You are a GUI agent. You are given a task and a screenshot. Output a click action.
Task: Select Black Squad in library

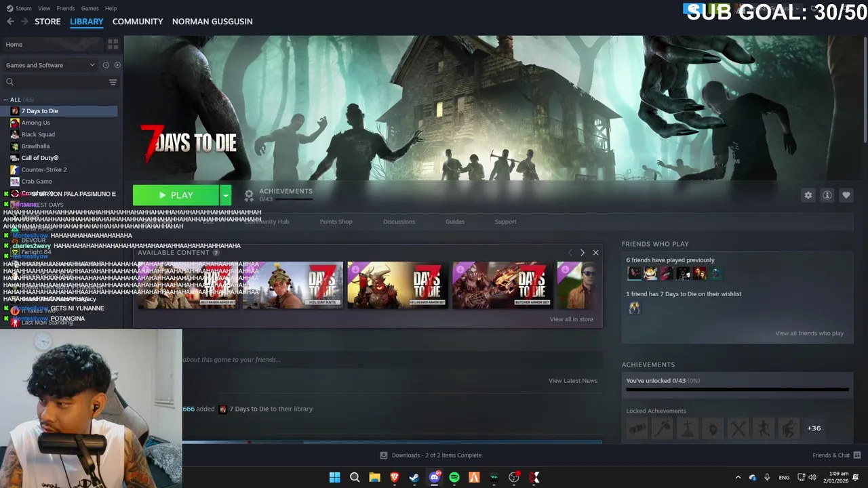point(38,134)
